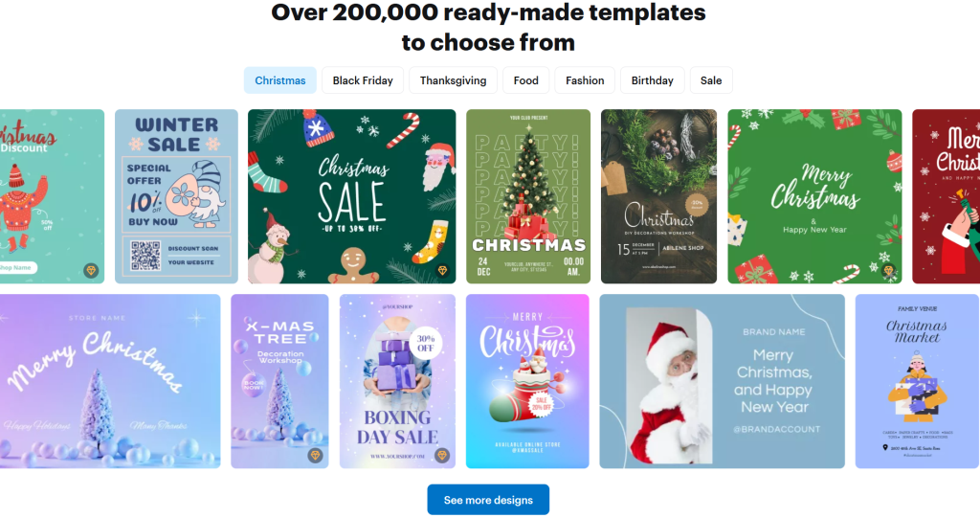The height and width of the screenshot is (518, 980).
Task: Open the Thanksgiving templates tab
Action: [x=453, y=80]
